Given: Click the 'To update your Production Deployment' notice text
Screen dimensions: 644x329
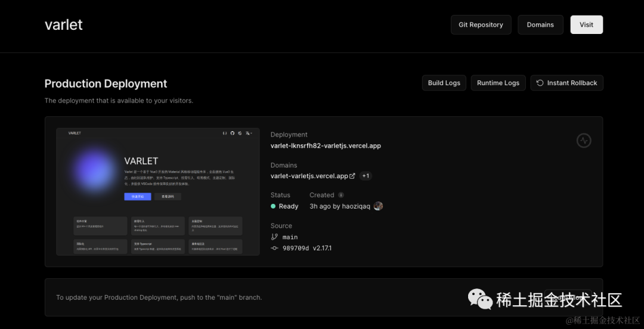Looking at the screenshot, I should 159,297.
